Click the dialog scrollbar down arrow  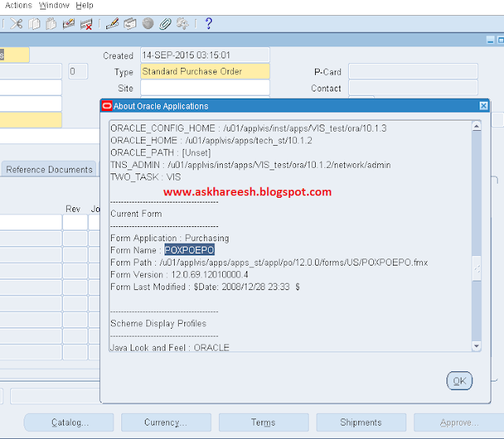[x=476, y=346]
